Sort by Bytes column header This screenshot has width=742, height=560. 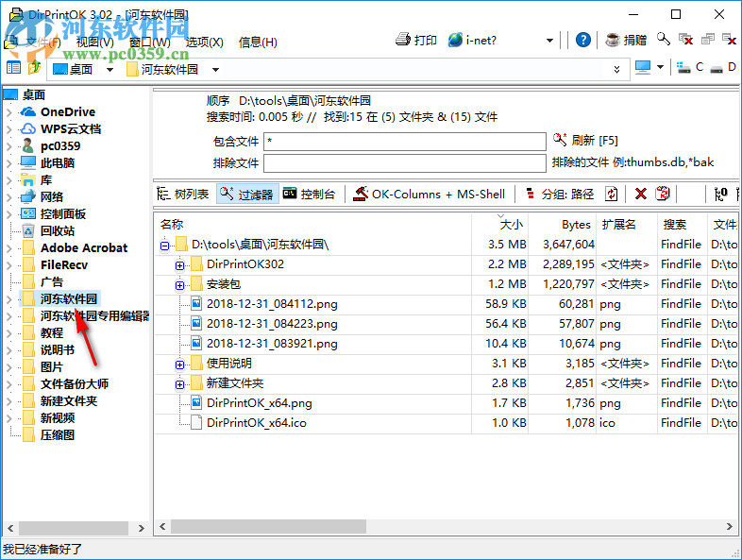point(563,225)
